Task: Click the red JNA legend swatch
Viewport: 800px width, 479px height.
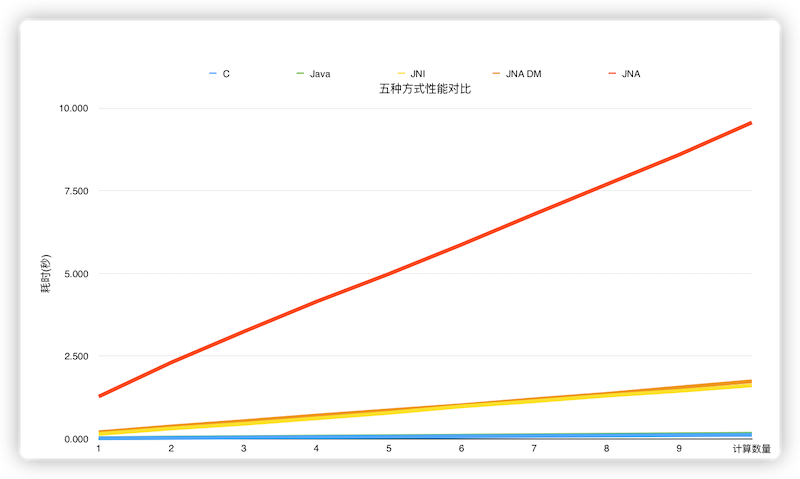Action: [612, 74]
